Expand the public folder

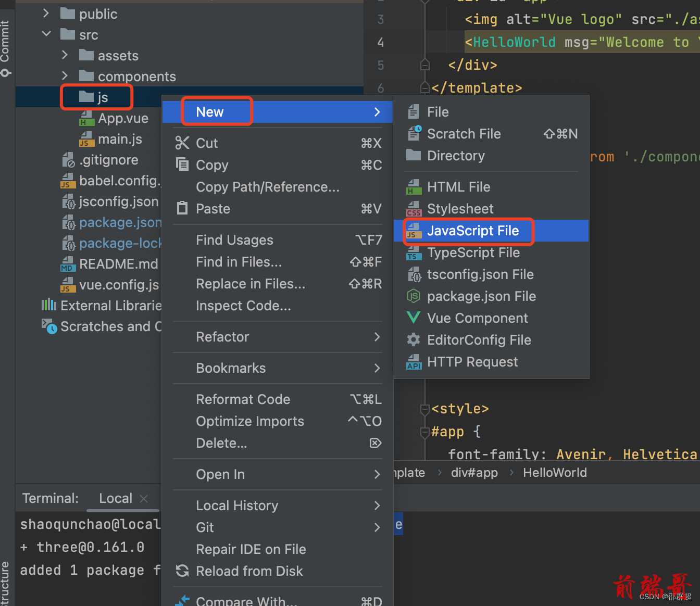click(46, 13)
